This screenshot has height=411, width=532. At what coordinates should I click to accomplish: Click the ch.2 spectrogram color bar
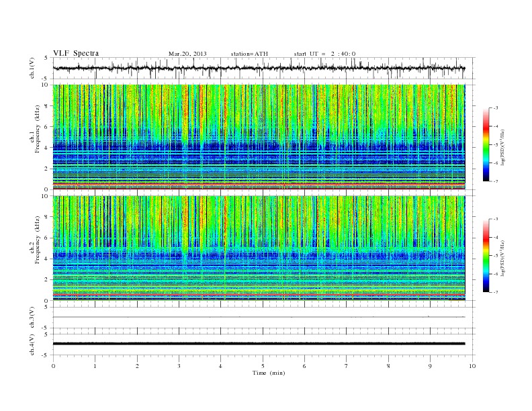click(486, 255)
